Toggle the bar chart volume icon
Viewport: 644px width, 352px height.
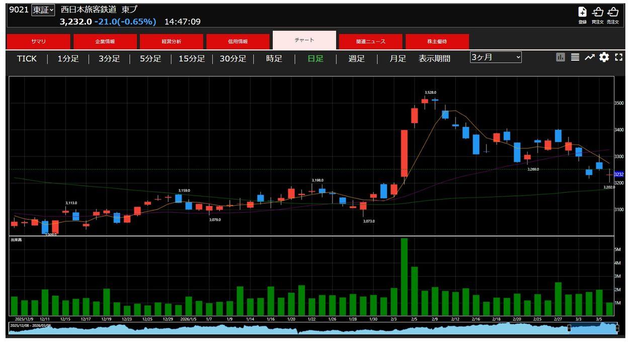560,57
